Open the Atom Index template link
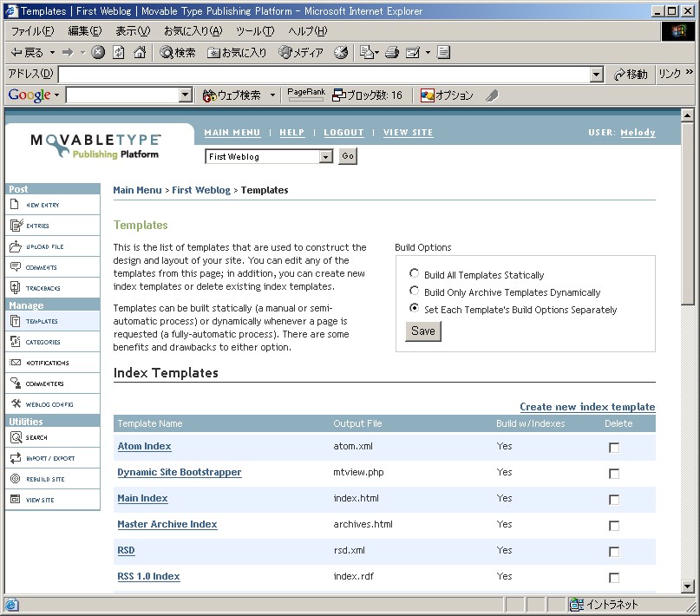This screenshot has width=700, height=616. 144,446
